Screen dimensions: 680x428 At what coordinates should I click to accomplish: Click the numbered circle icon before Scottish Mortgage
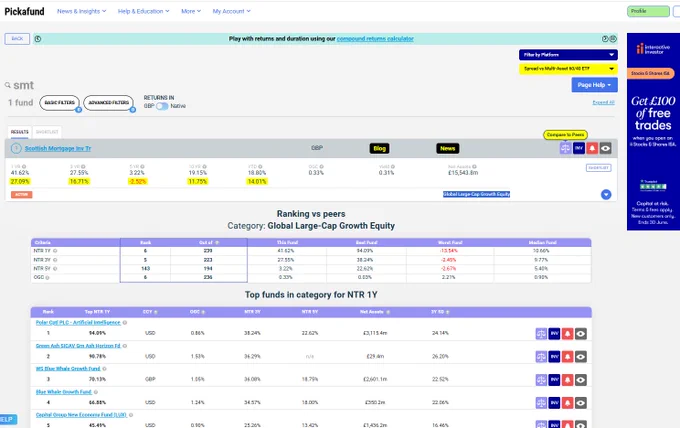click(x=16, y=148)
